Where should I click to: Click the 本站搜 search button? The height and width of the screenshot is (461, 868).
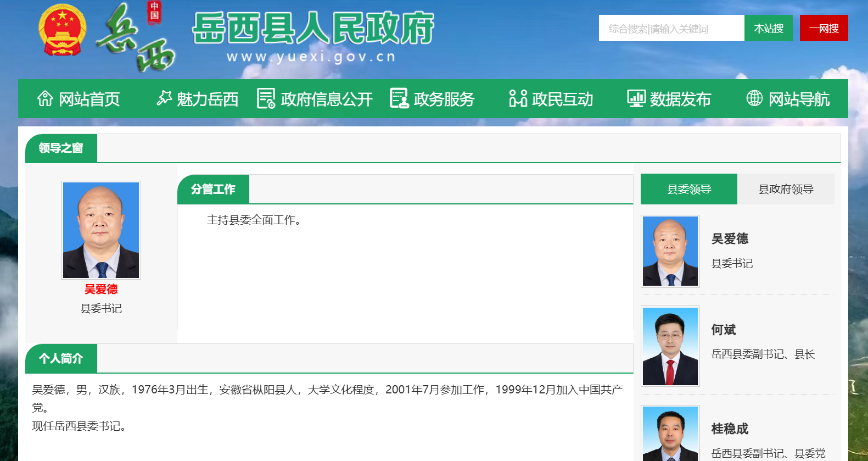(769, 28)
